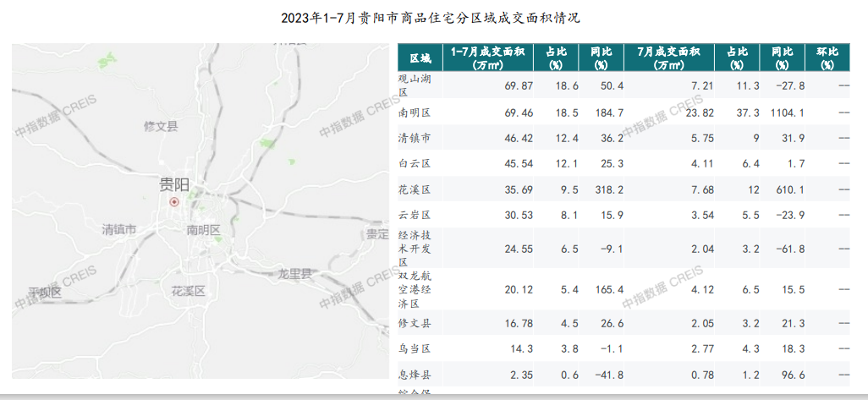Click the 165.4 year-on-year value

[x=607, y=289]
